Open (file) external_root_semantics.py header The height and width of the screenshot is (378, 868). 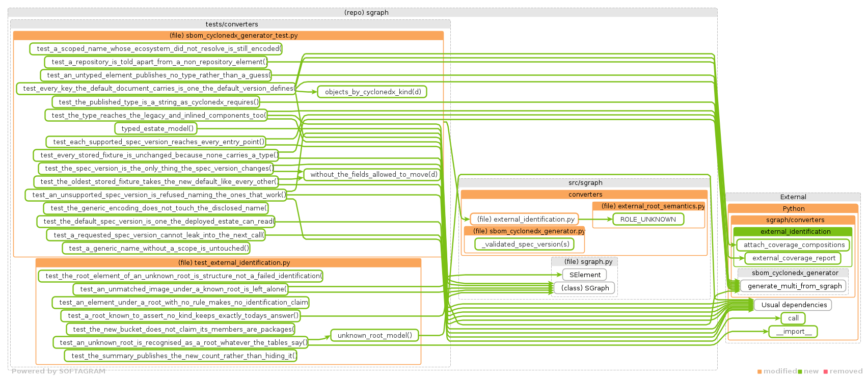point(649,206)
